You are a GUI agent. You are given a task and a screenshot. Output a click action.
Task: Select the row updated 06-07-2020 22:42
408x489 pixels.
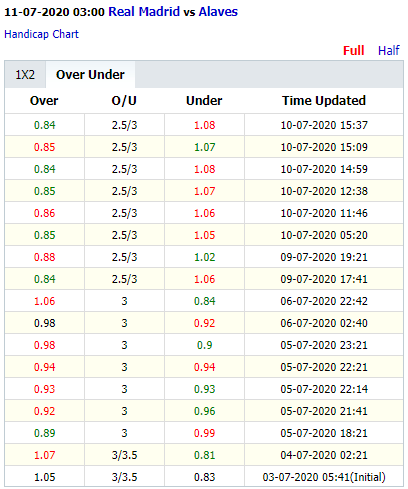pos(204,301)
